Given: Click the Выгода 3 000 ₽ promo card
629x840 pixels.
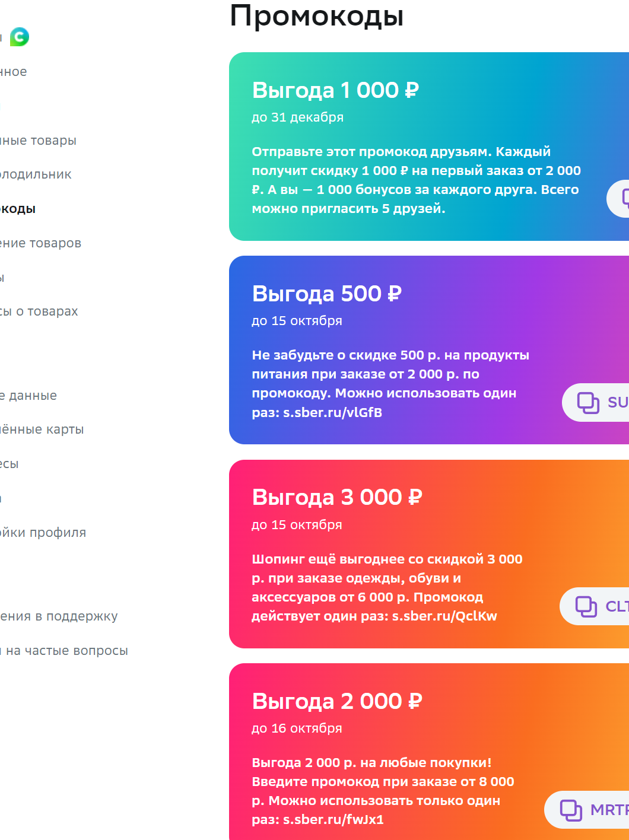Looking at the screenshot, I should point(429,554).
